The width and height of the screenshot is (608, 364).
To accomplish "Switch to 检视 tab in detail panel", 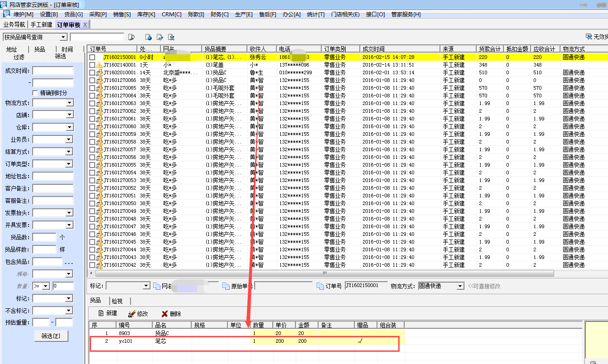I will click(x=117, y=301).
